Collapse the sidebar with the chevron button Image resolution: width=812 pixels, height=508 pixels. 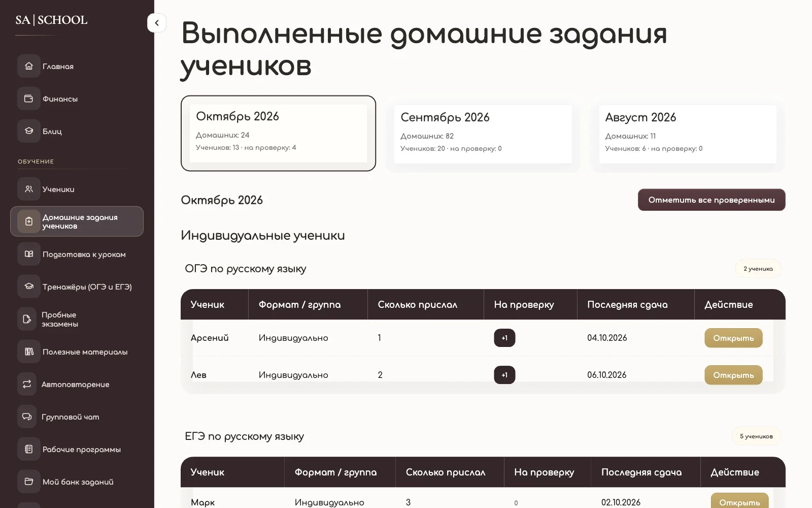coord(157,23)
